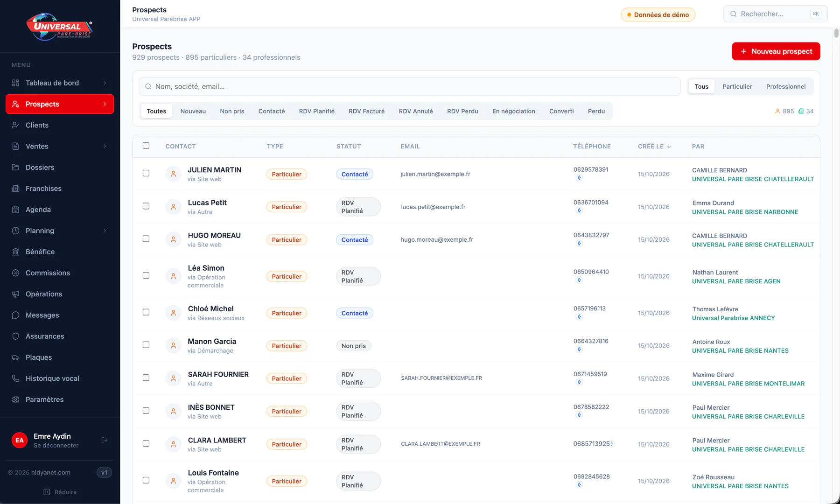Click the logout icon beside Emre Aydin
This screenshot has width=840, height=504.
105,440
